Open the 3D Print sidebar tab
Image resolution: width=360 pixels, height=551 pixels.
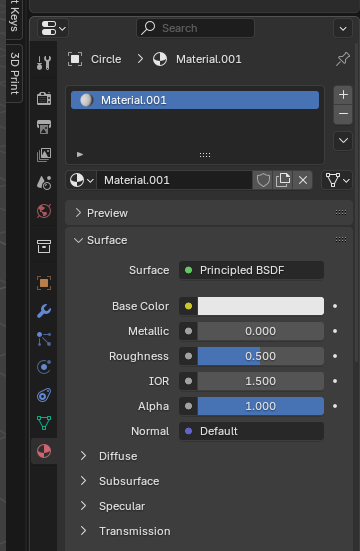point(14,73)
